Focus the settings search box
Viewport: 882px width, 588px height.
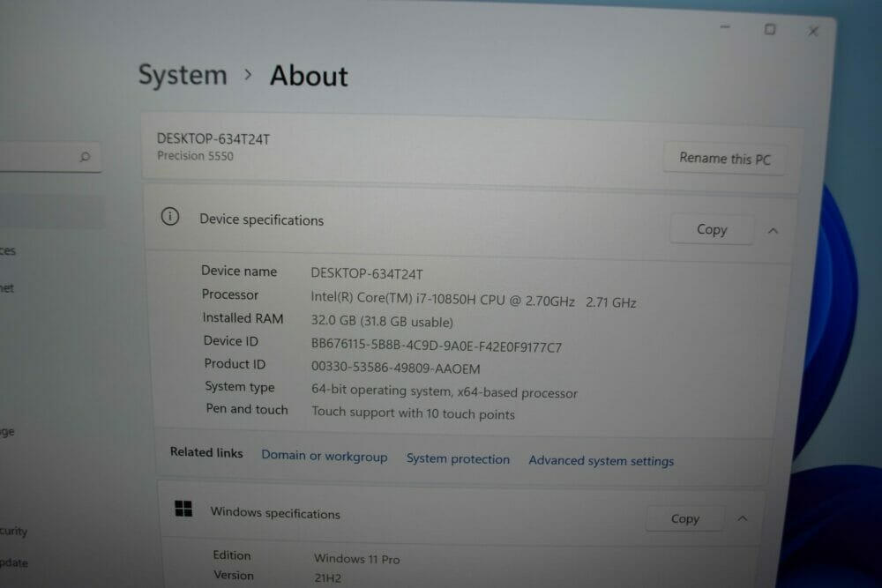tap(49, 157)
